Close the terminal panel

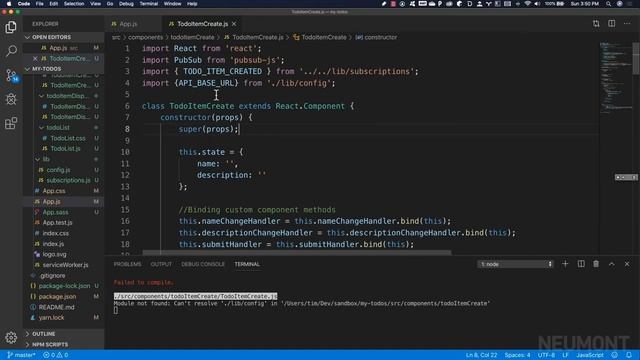[627, 264]
